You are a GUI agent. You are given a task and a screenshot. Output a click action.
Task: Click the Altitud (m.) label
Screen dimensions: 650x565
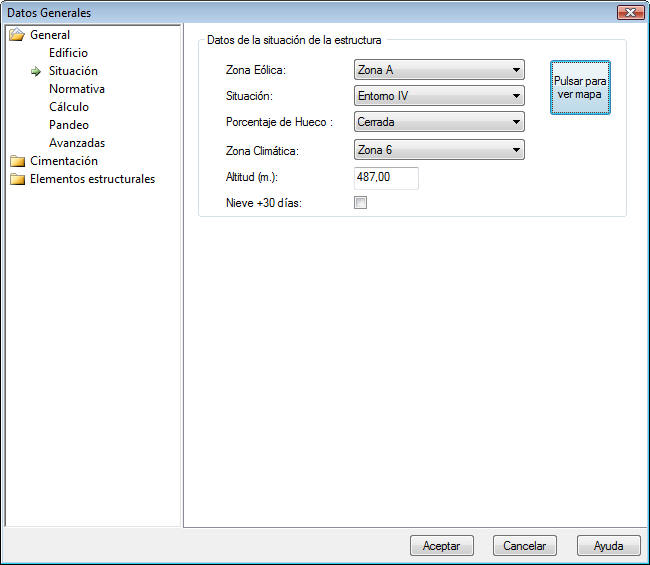[252, 177]
